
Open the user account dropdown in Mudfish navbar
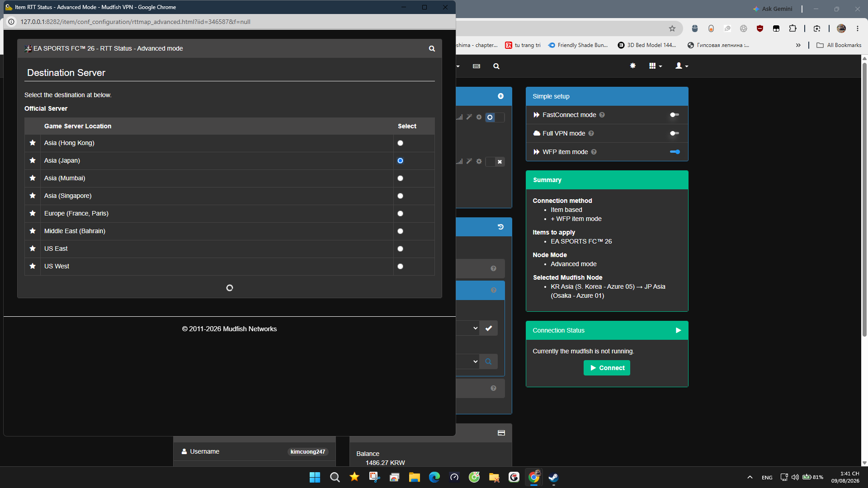(682, 66)
